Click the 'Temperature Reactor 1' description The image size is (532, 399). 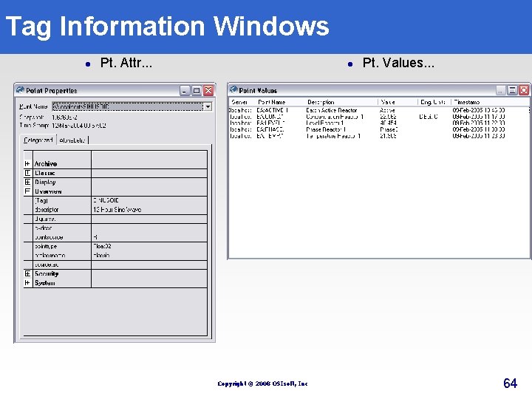[x=333, y=136]
